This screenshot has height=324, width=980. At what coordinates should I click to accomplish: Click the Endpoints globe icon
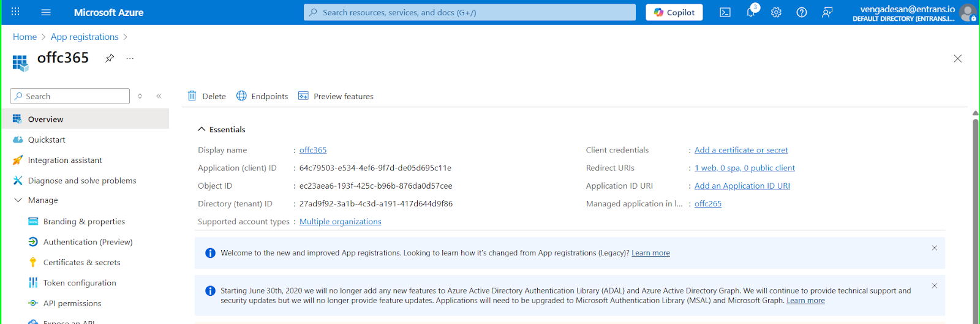coord(241,96)
